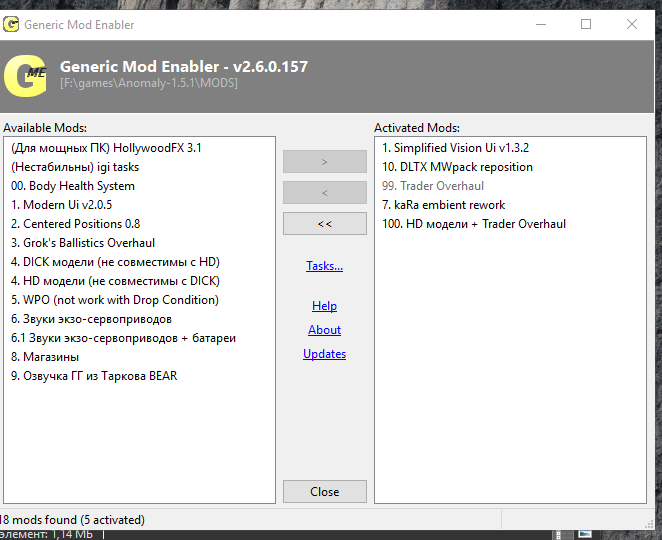
Task: Click the window size grip
Action: [649, 524]
